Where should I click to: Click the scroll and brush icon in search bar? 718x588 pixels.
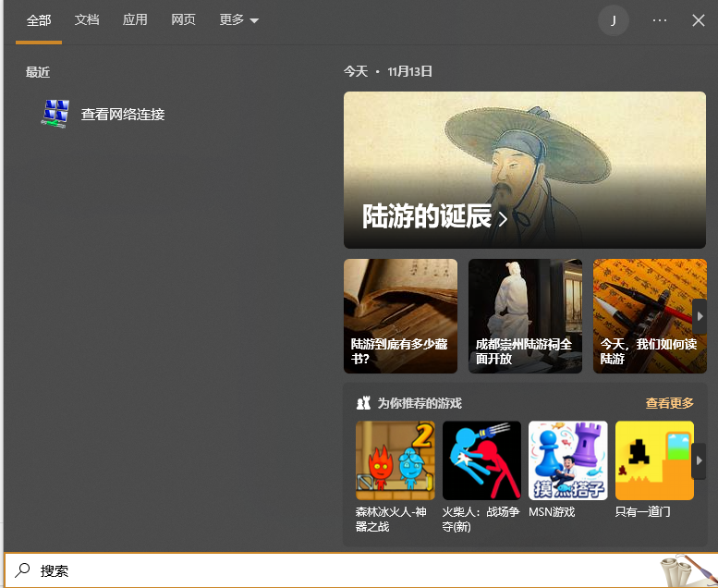[687, 571]
